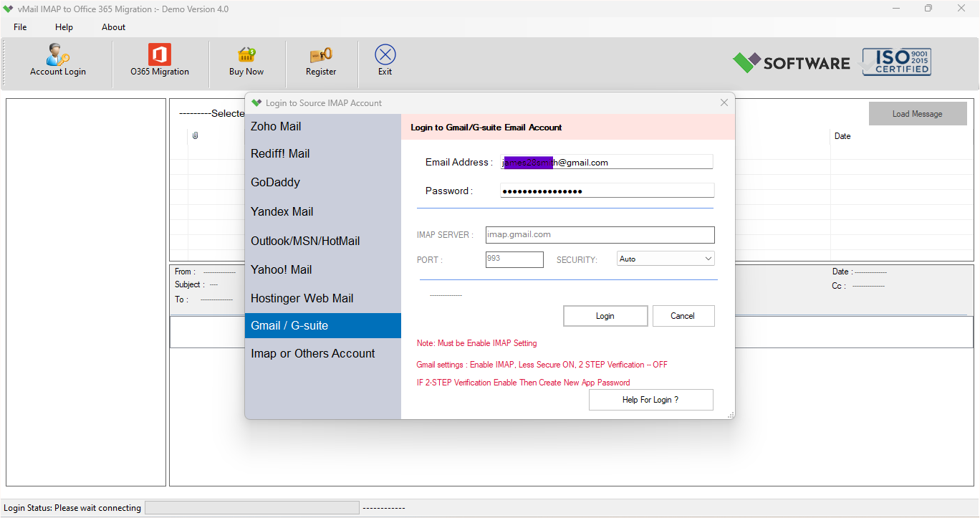Click the Login to Gmail/G-suite heading

pos(486,128)
